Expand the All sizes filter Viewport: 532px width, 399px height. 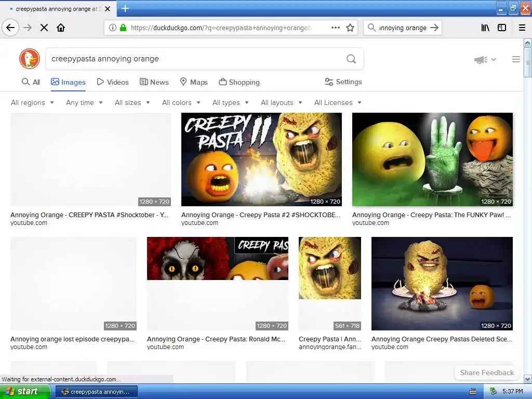click(132, 102)
